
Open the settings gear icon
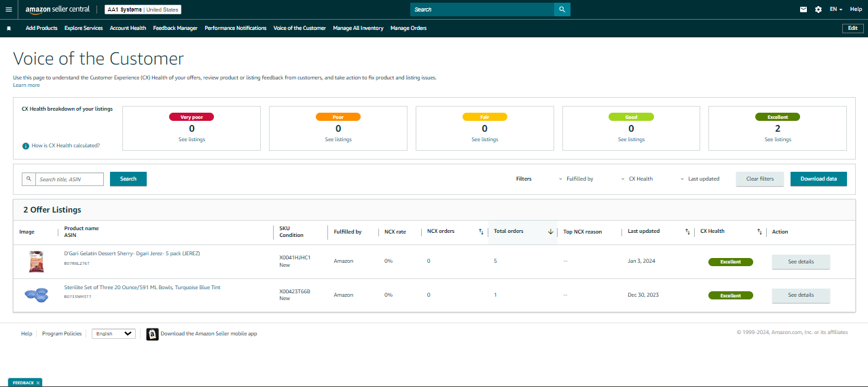818,10
